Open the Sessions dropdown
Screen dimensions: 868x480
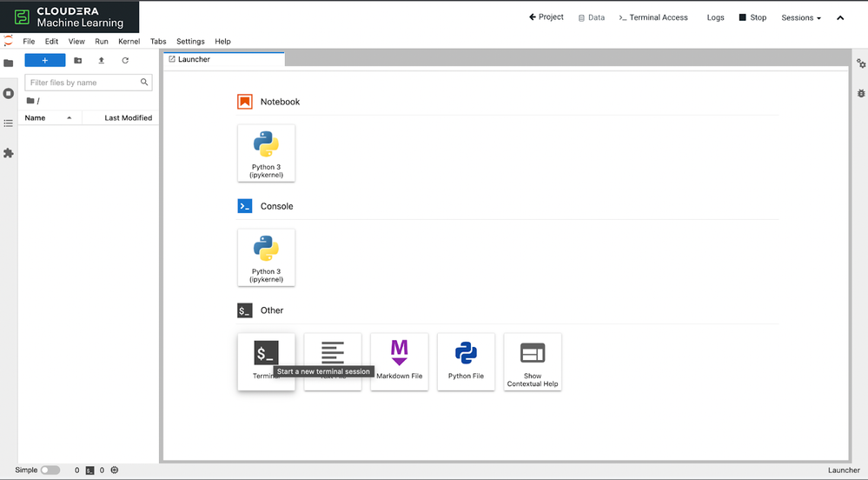click(801, 17)
